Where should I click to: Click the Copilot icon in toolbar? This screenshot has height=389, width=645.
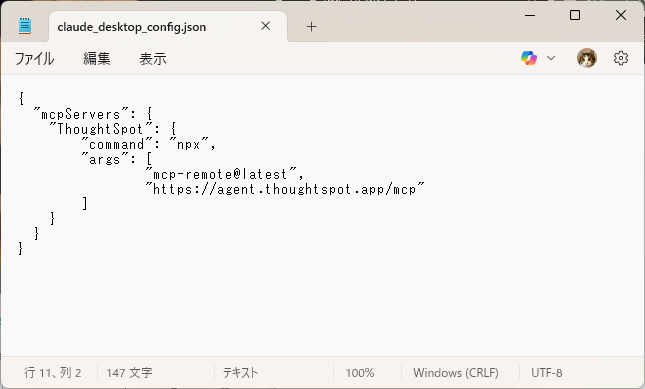529,58
